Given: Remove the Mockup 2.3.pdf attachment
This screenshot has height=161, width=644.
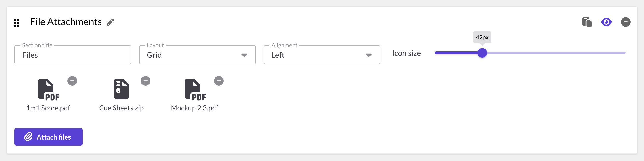Looking at the screenshot, I should (x=219, y=80).
